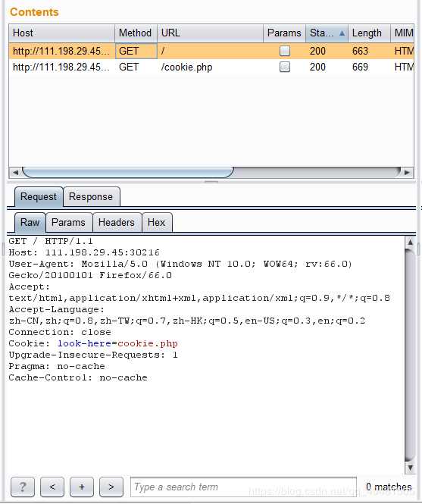Click the 'Connection: close' header line
This screenshot has height=504, width=422.
(x=60, y=332)
